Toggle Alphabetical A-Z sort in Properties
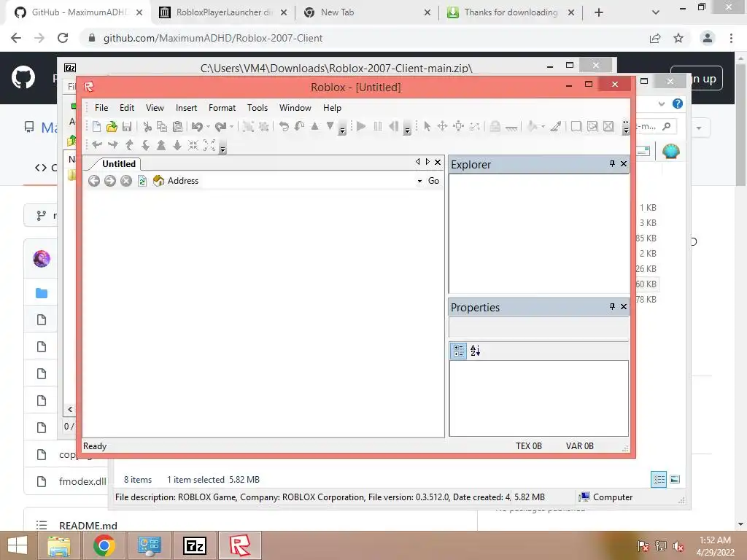Image resolution: width=747 pixels, height=560 pixels. 476,351
